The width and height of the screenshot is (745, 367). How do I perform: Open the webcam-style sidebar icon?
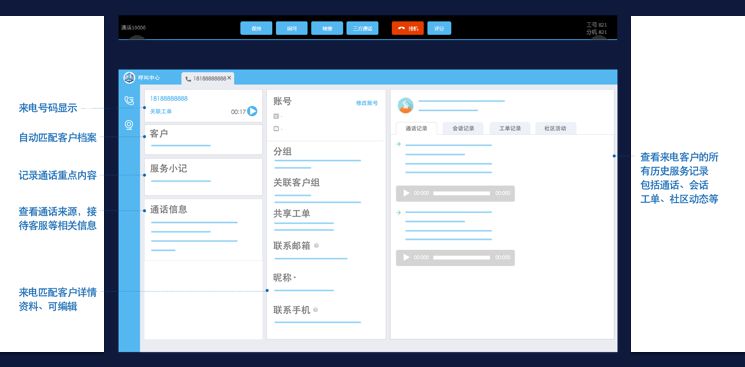click(129, 125)
